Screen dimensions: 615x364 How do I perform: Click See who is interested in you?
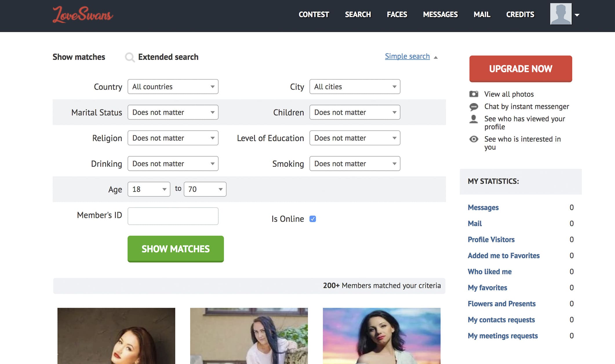(x=523, y=143)
